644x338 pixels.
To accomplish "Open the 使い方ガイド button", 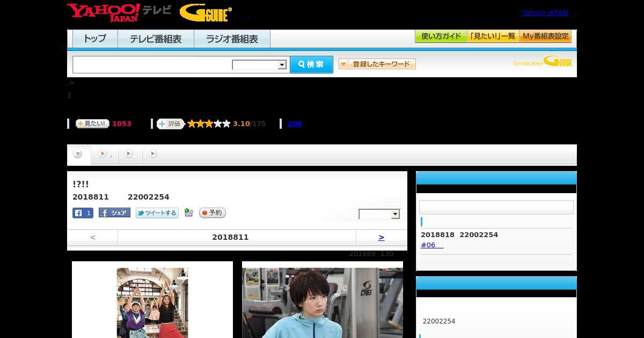I will click(x=441, y=36).
